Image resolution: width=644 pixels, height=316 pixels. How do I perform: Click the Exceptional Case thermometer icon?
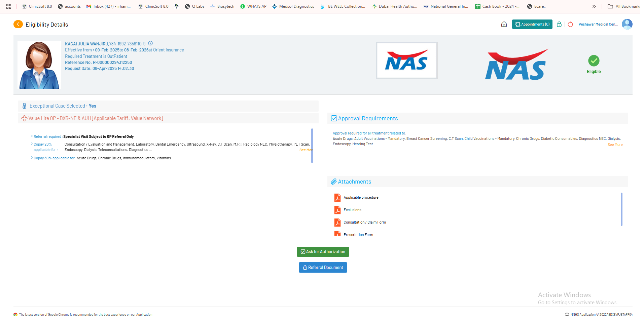[x=24, y=106]
